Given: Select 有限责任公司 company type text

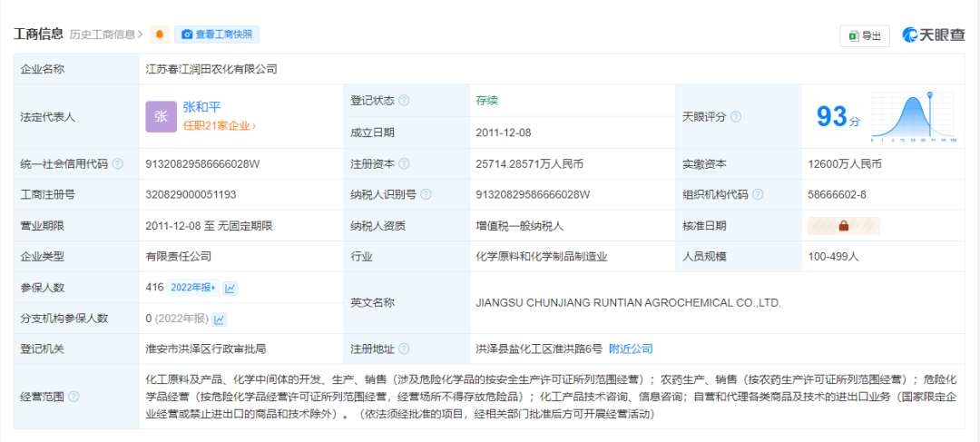Looking at the screenshot, I should (x=178, y=256).
